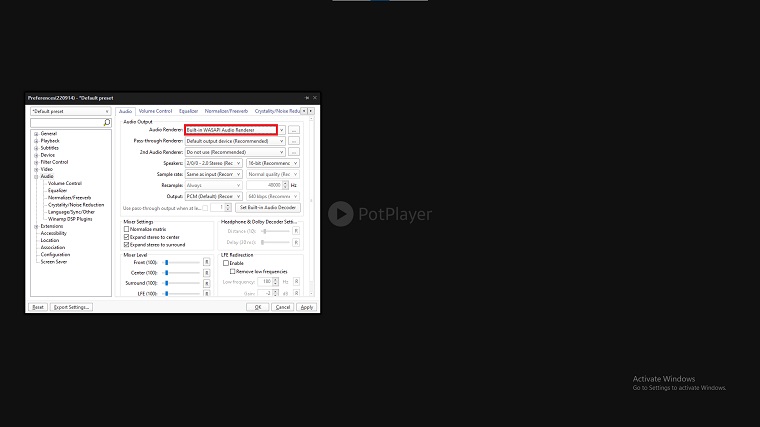760x427 pixels.
Task: Uncheck Expand stereo to surround
Action: coord(127,245)
